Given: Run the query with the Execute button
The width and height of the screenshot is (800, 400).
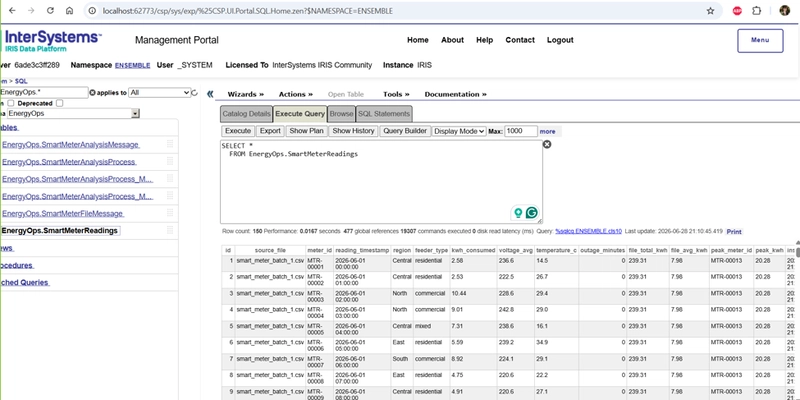Looking at the screenshot, I should [238, 131].
